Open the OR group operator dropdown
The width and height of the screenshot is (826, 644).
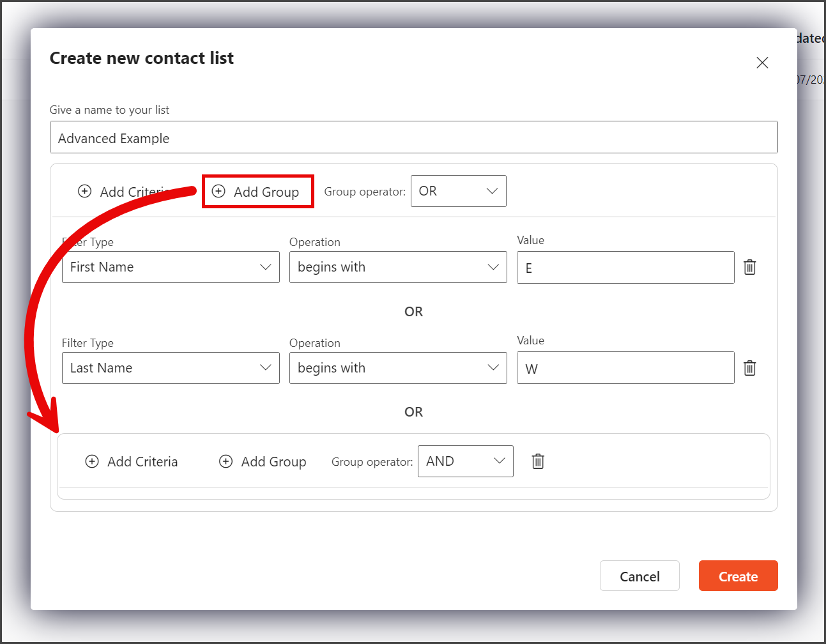tap(459, 191)
